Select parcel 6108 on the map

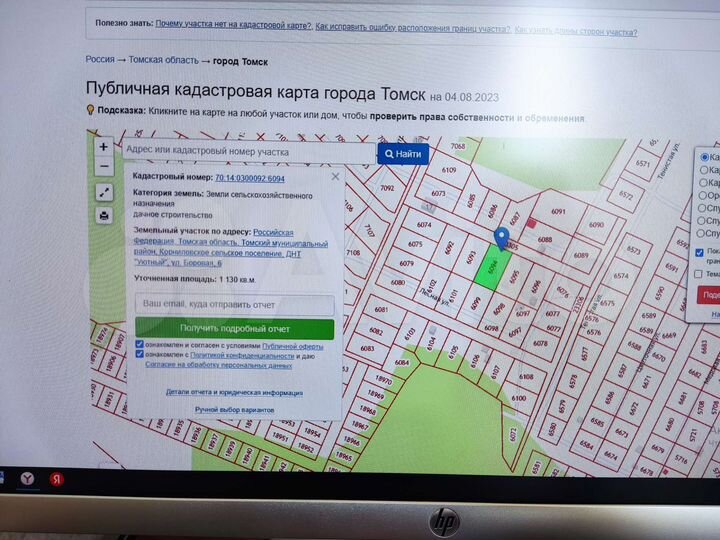click(x=526, y=377)
